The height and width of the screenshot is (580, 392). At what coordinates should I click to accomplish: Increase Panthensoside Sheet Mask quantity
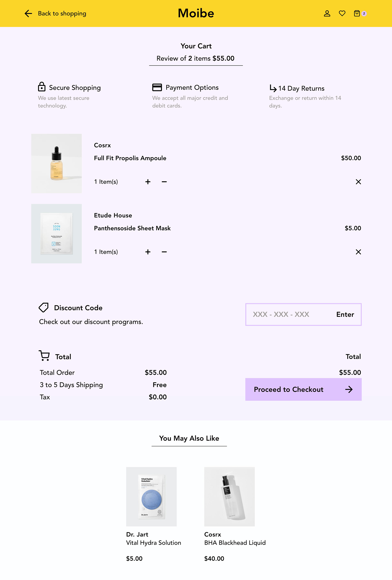(148, 252)
